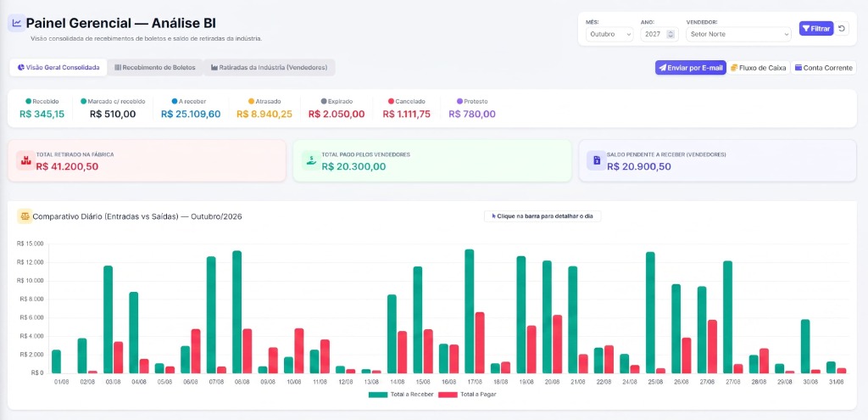Click the Ano stepper arrows
This screenshot has width=868, height=420.
(x=671, y=34)
